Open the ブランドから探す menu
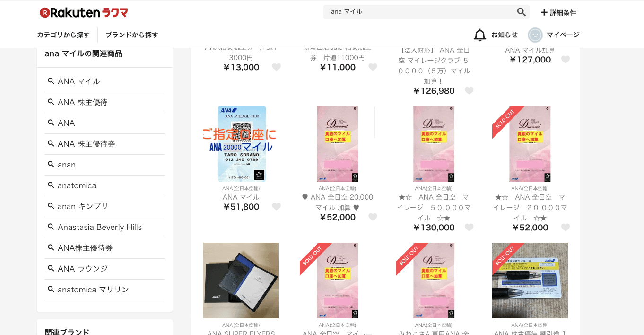This screenshot has width=644, height=335. [131, 35]
